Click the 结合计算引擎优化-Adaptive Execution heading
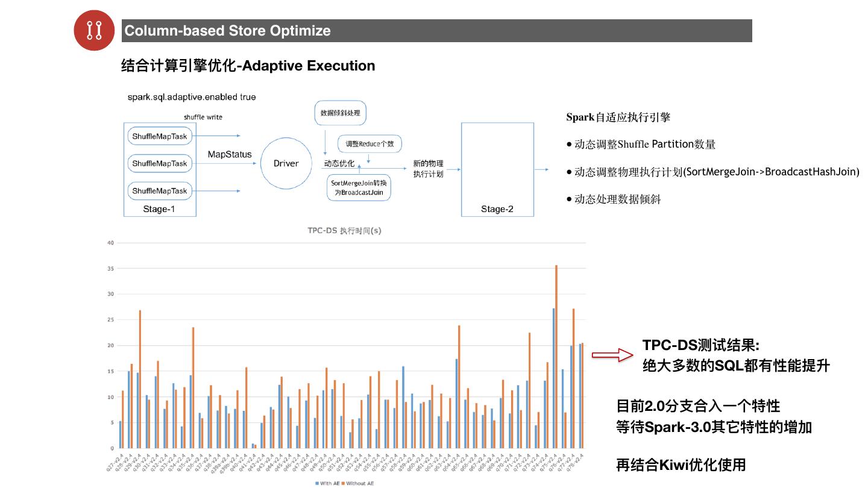This screenshot has height=488, width=868. 248,66
